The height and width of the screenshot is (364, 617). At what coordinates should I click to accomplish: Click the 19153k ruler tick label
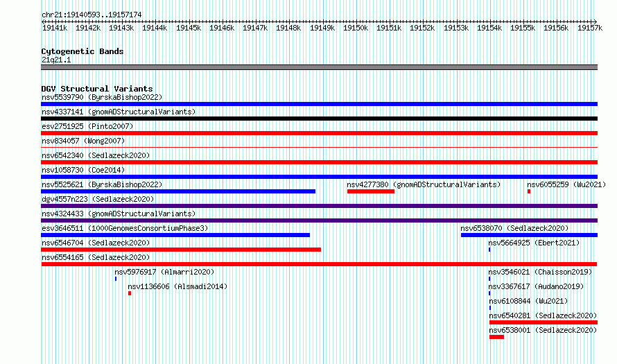[x=456, y=28]
